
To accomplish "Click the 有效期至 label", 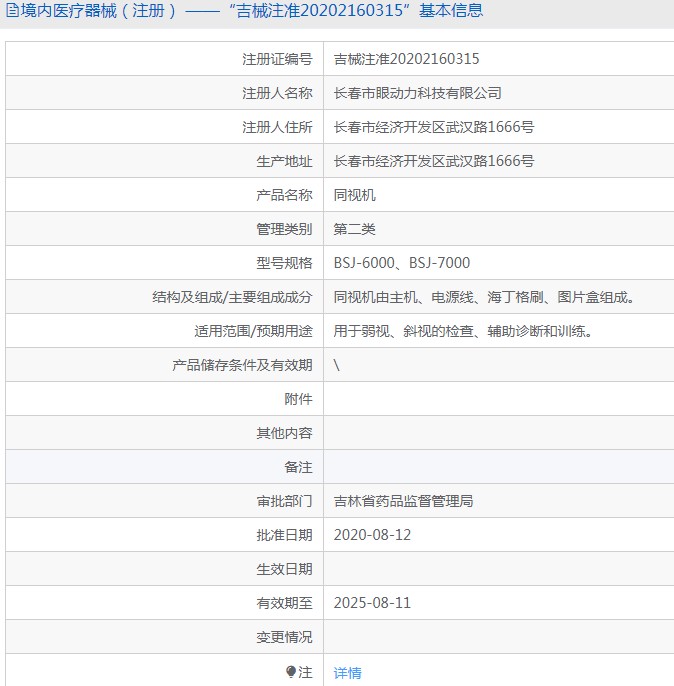I will click(284, 603).
